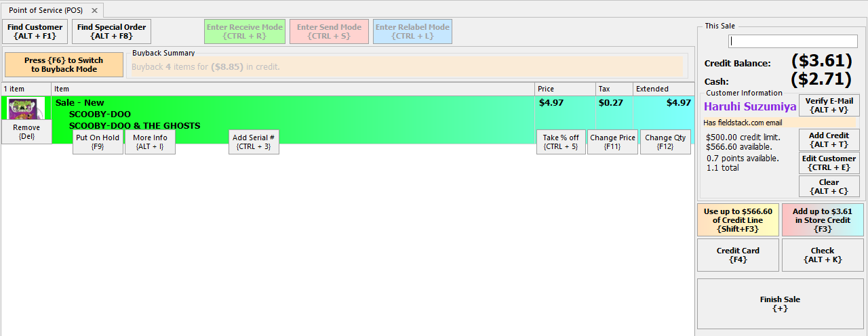Click Change Qty button
The height and width of the screenshot is (336, 868).
point(665,142)
